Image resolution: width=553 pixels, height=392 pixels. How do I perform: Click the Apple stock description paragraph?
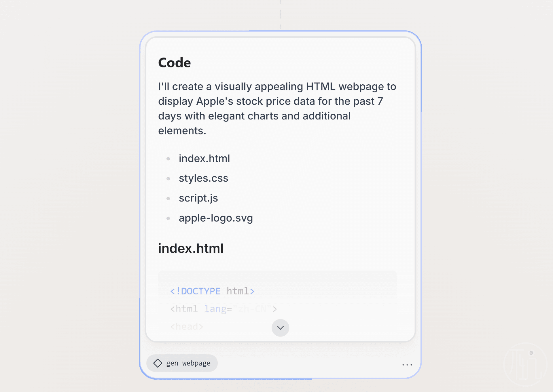277,109
